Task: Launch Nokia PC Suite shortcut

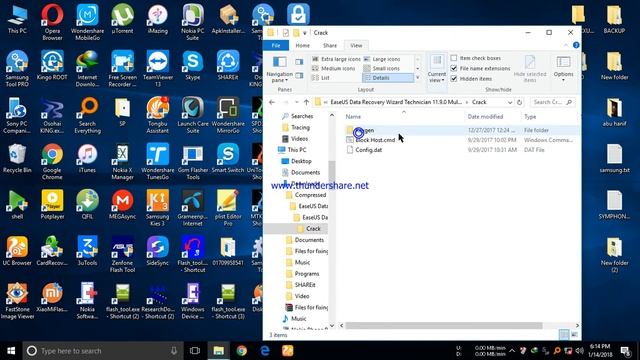Action: coord(193,22)
